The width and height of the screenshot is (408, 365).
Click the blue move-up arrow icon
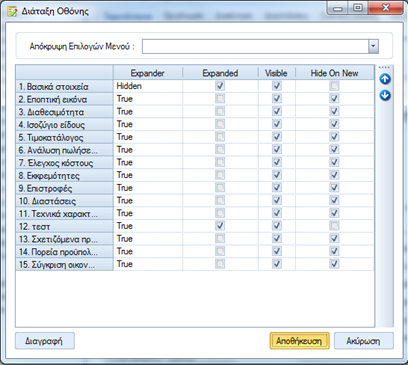pyautogui.click(x=385, y=79)
